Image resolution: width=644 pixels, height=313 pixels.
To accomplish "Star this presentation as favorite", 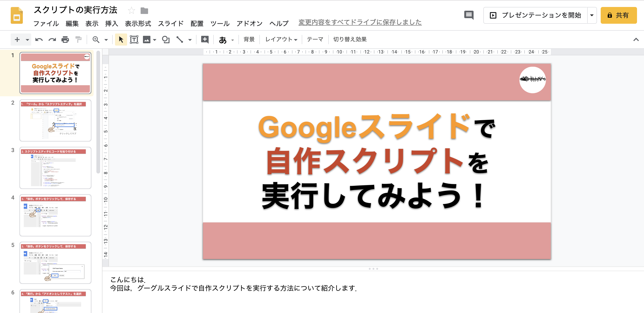I will pyautogui.click(x=131, y=10).
